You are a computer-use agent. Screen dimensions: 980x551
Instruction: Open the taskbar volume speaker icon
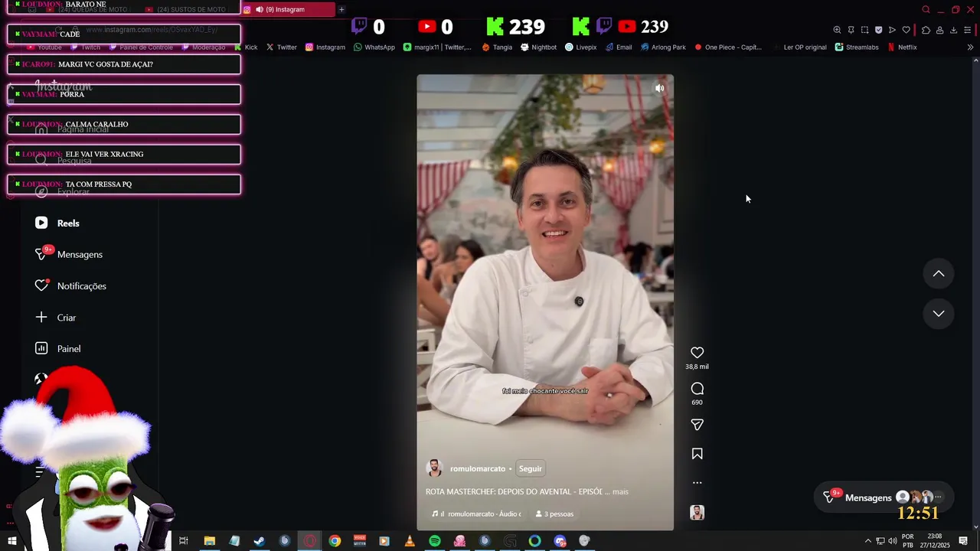[892, 541]
